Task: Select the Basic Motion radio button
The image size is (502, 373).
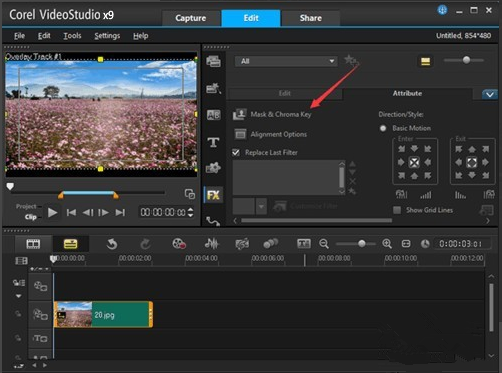Action: coord(383,128)
